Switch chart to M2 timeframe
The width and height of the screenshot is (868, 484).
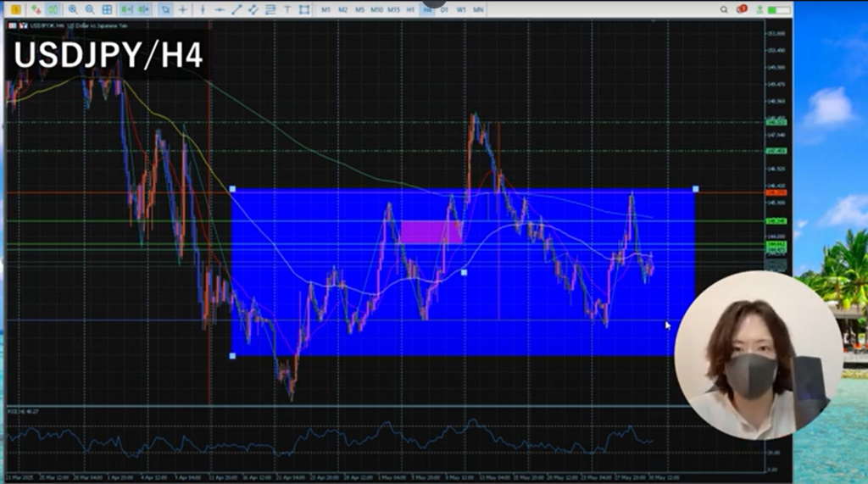(342, 9)
